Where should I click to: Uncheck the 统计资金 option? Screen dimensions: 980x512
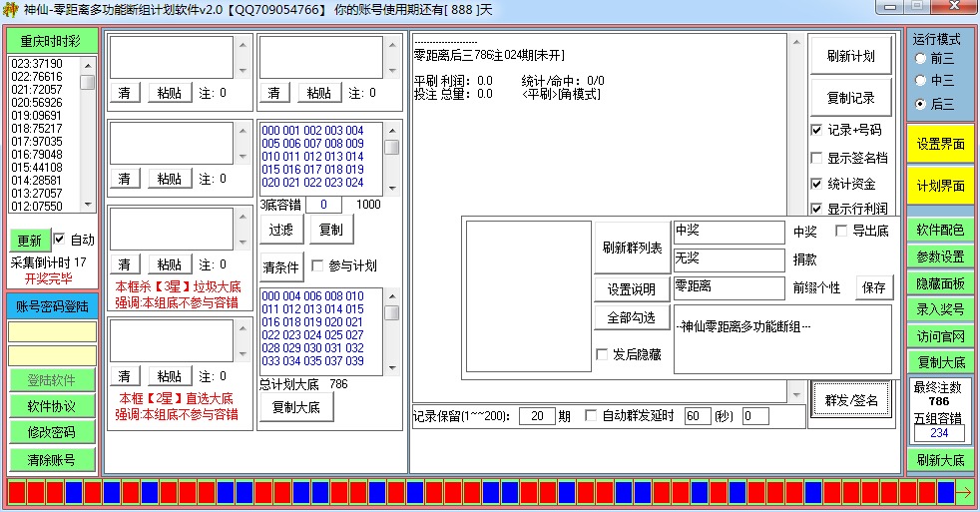(816, 184)
